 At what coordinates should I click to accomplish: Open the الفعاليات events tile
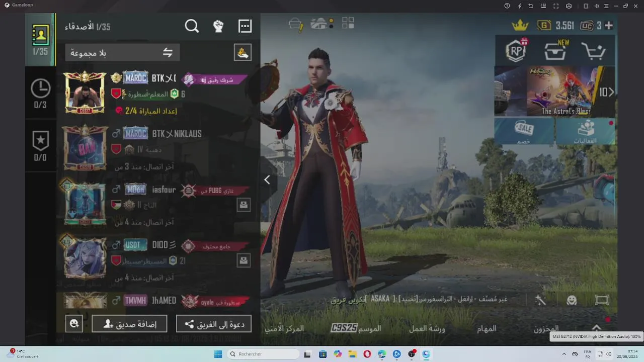coord(586,132)
